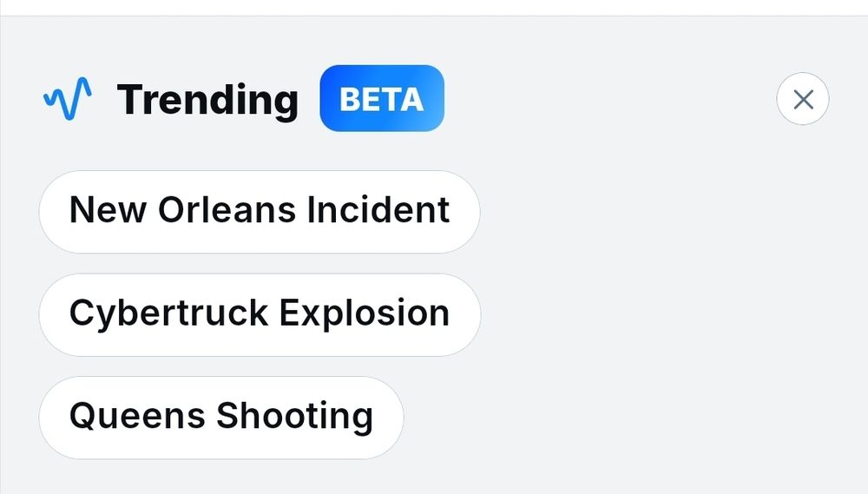Choose the middle chip, Cybertruck Explosion

(260, 314)
